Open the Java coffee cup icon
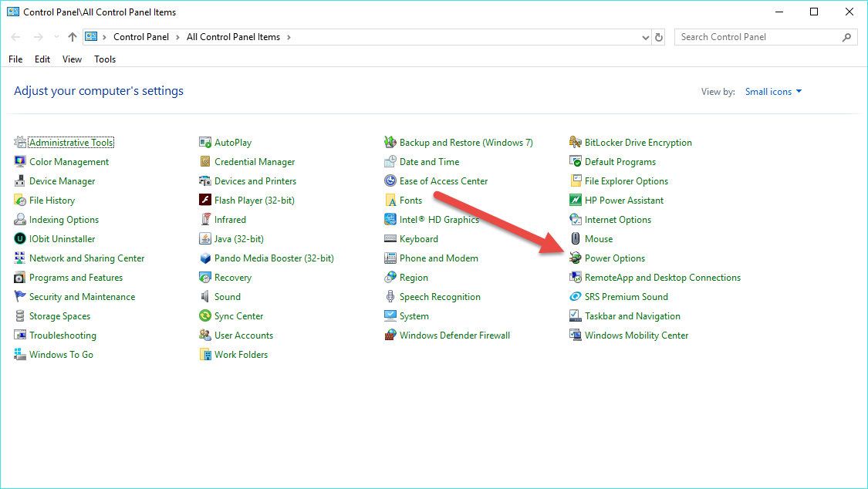868x489 pixels. click(204, 239)
